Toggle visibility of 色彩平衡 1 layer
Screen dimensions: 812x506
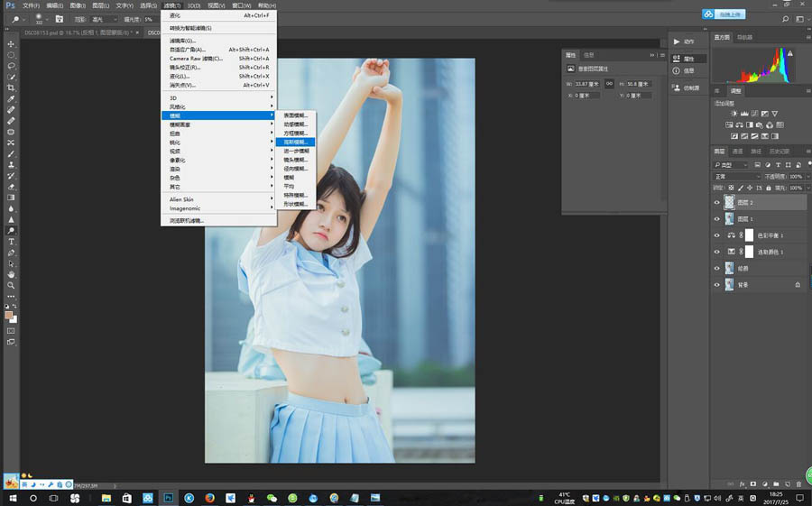[717, 235]
